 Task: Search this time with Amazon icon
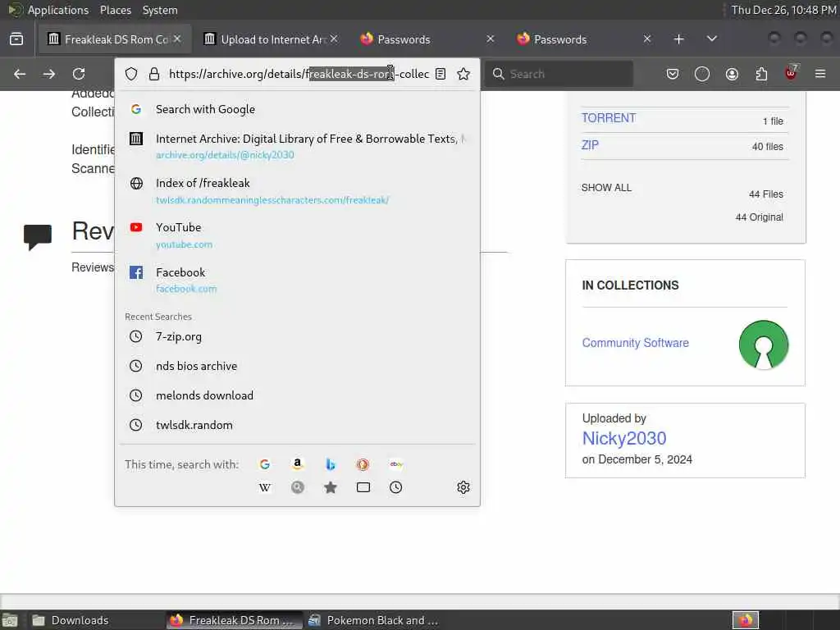pyautogui.click(x=298, y=464)
